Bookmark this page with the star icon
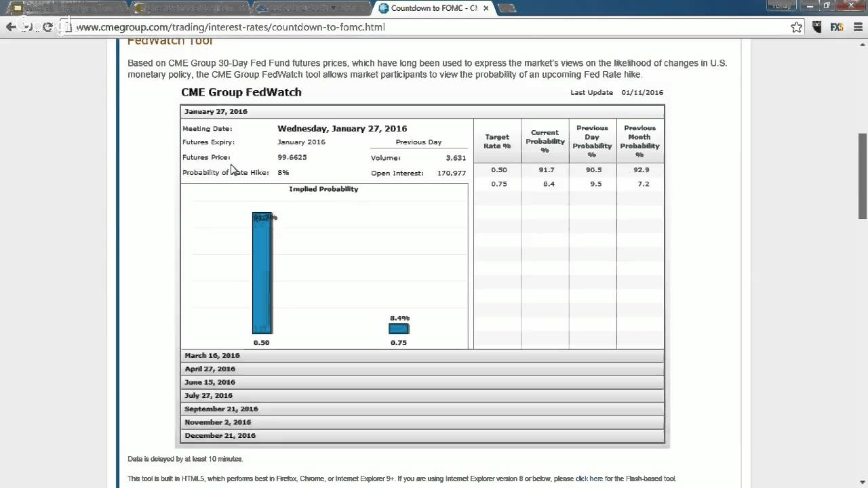The width and height of the screenshot is (868, 488). pyautogui.click(x=797, y=27)
